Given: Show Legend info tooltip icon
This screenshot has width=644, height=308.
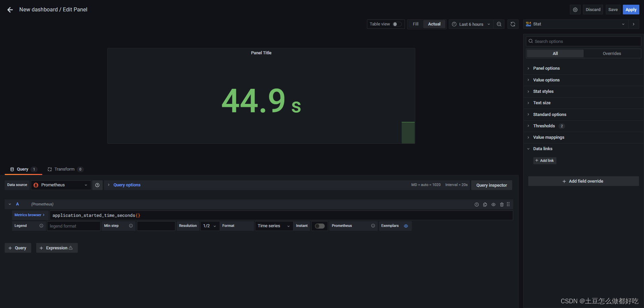Looking at the screenshot, I should 41,226.
